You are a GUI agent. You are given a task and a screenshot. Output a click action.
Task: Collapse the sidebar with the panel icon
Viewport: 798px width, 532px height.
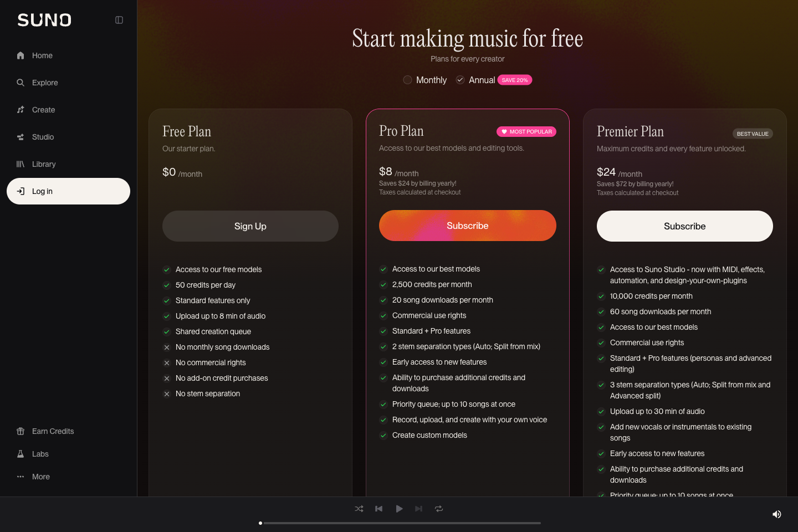click(x=119, y=20)
